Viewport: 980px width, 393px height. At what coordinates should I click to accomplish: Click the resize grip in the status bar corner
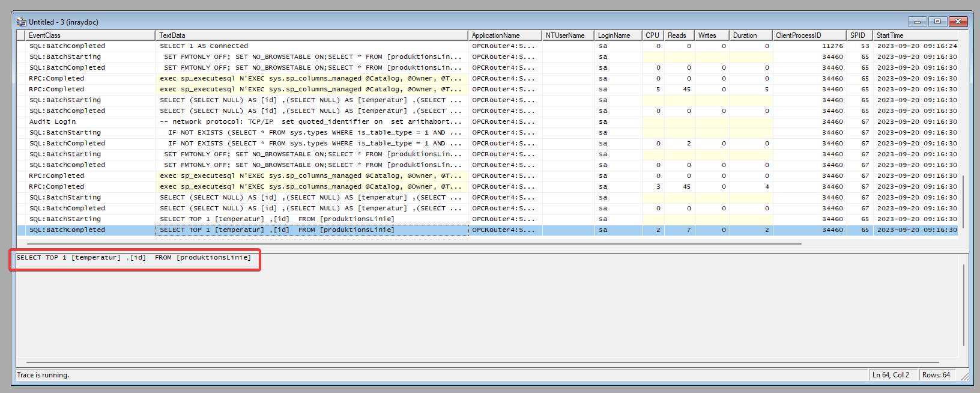(965, 376)
